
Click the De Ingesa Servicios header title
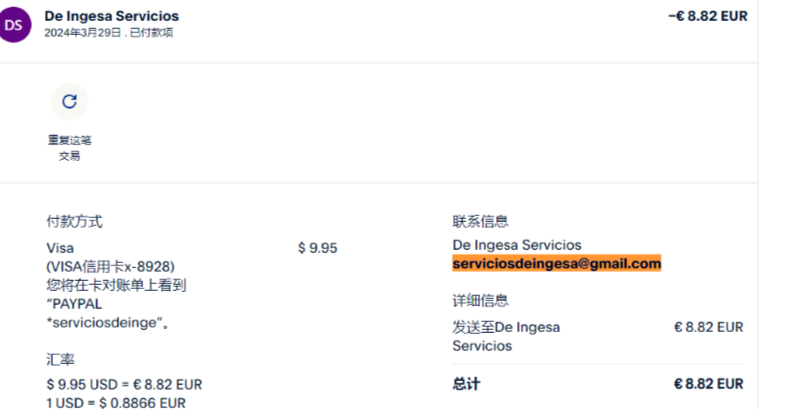pos(112,16)
